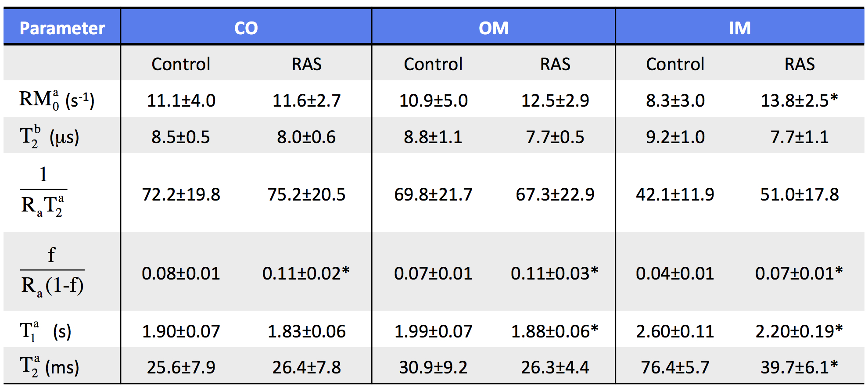
Task: Click the Control subheader under CO
Action: pos(181,64)
